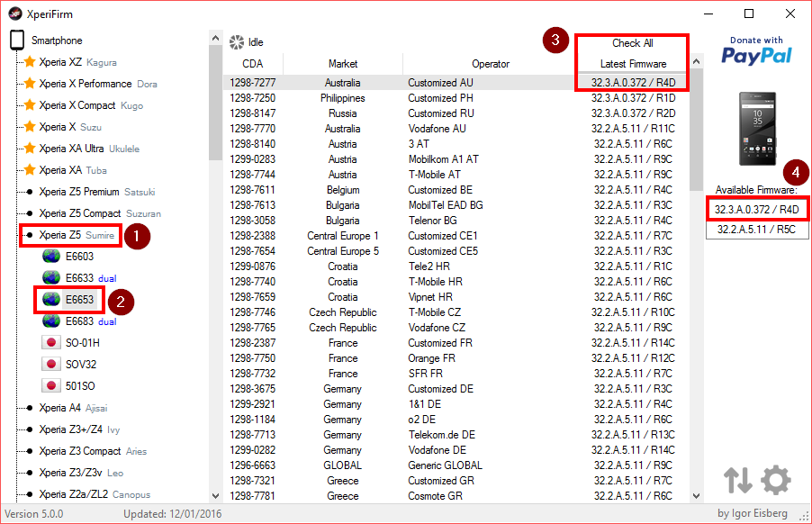
Task: Select Vipnet HR row
Action: click(x=456, y=297)
